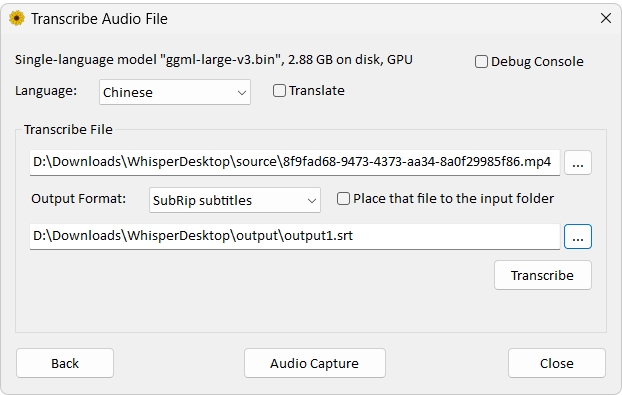Open the Language dropdown showing Chinese
Image resolution: width=622 pixels, height=395 pixels.
pyautogui.click(x=175, y=92)
